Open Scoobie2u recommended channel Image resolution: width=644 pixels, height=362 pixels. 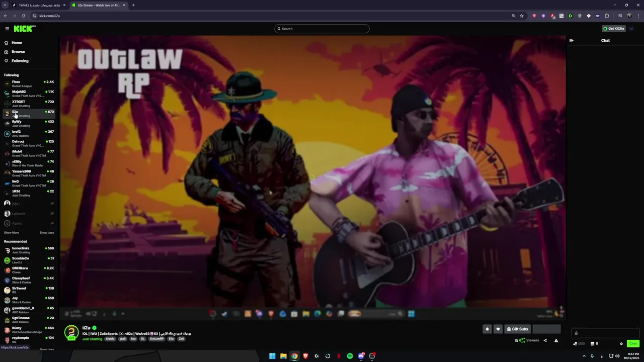pyautogui.click(x=29, y=260)
